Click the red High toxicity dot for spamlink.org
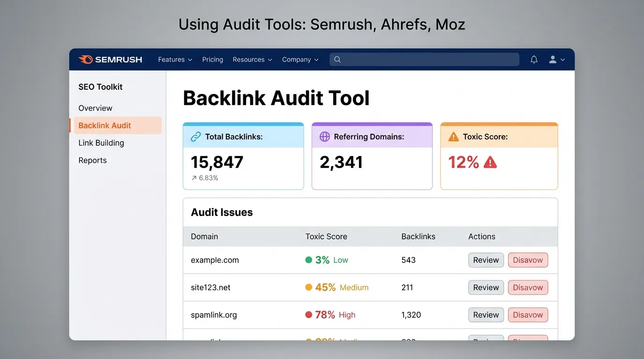Image resolution: width=644 pixels, height=359 pixels. click(x=308, y=315)
